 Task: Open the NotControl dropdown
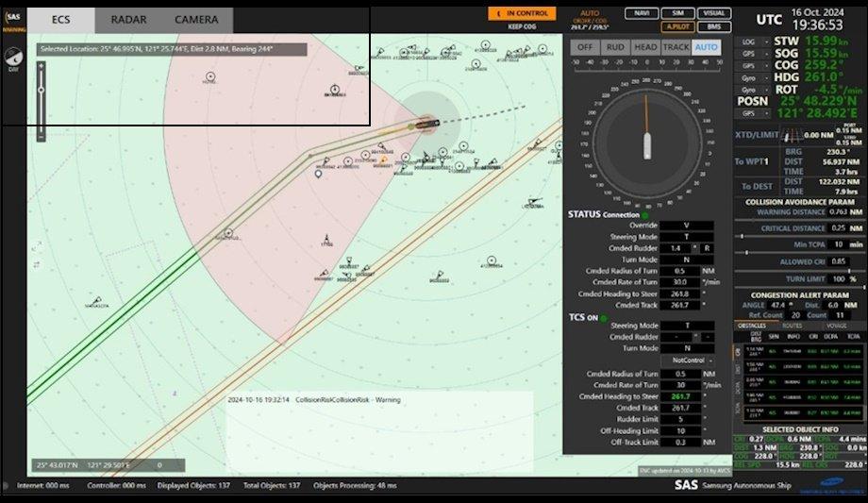(687, 360)
